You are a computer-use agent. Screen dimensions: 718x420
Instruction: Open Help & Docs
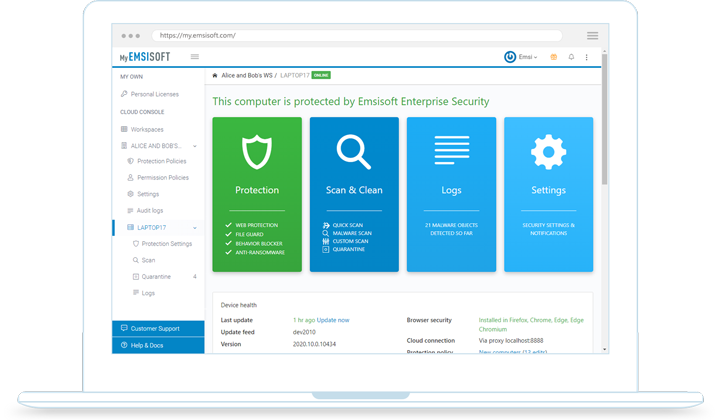(158, 345)
